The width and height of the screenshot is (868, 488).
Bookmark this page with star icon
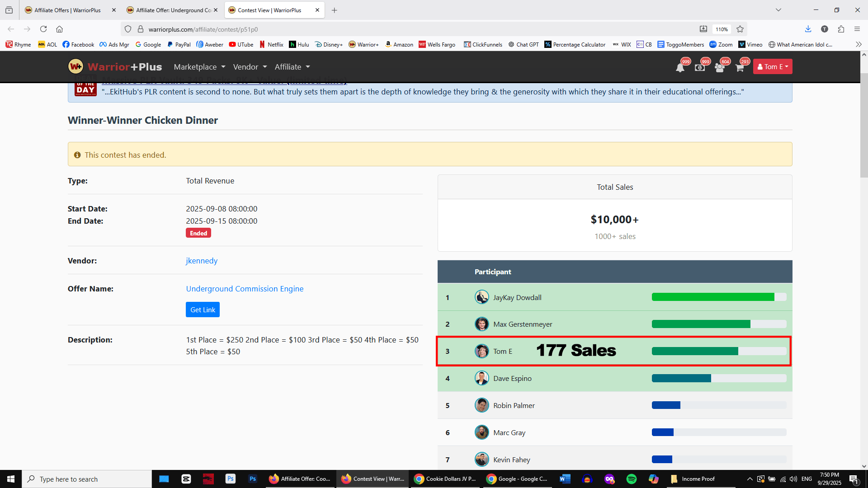[740, 29]
